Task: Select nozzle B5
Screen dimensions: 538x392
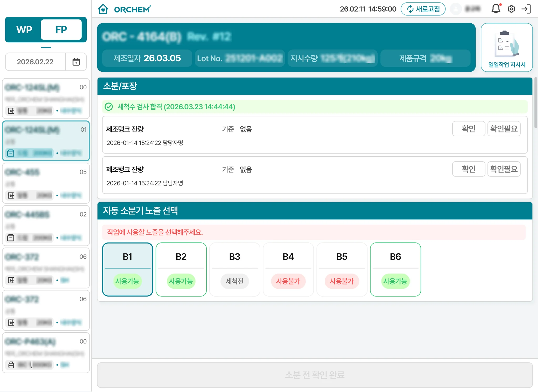Action: coord(342,269)
